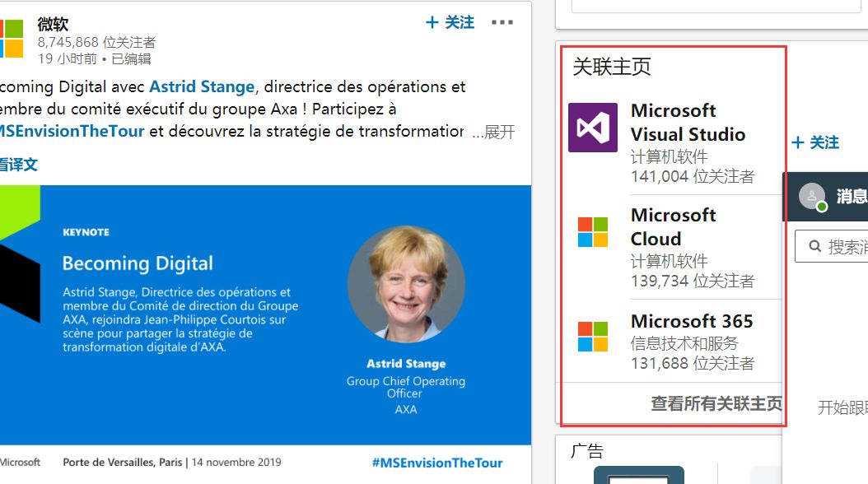Expand the post text with …展开

(x=493, y=132)
